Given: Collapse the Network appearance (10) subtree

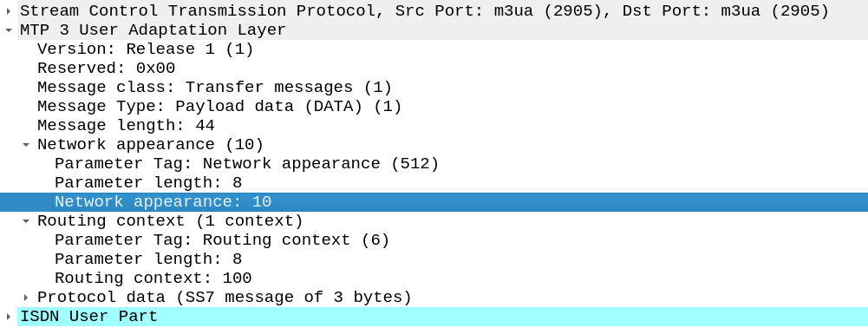Looking at the screenshot, I should coord(25,145).
